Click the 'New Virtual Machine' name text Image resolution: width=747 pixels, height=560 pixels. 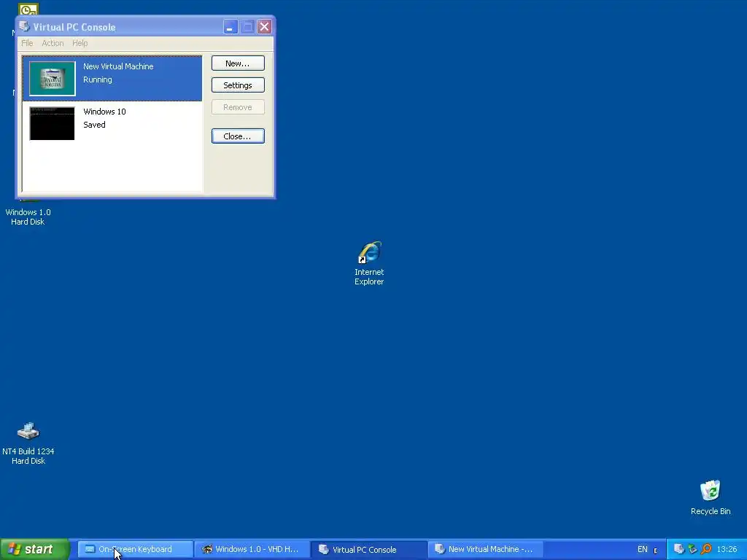point(118,66)
